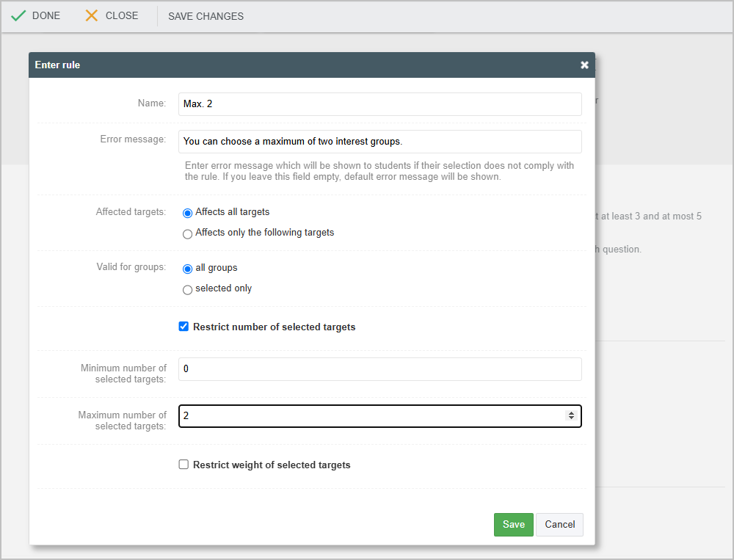Uncheck Restrict number of selected targets
The width and height of the screenshot is (734, 560).
(x=184, y=327)
